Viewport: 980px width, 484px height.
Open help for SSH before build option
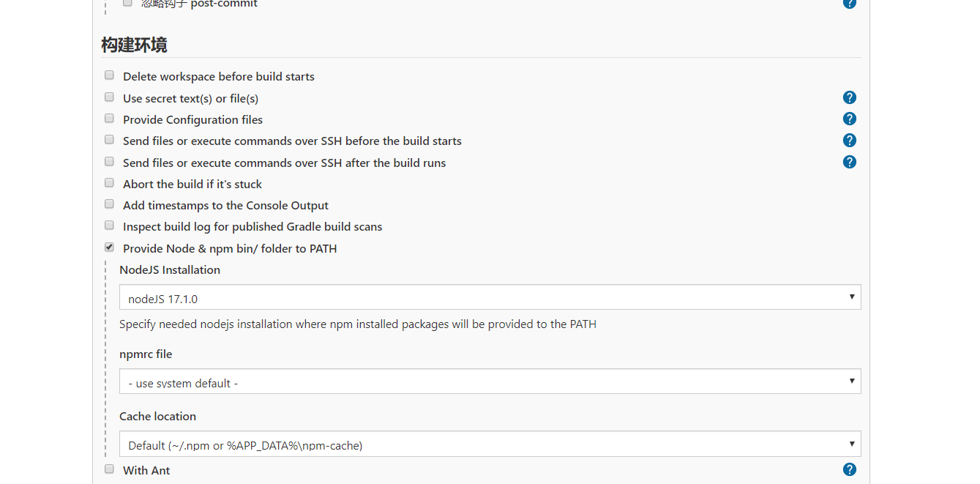[x=849, y=140]
